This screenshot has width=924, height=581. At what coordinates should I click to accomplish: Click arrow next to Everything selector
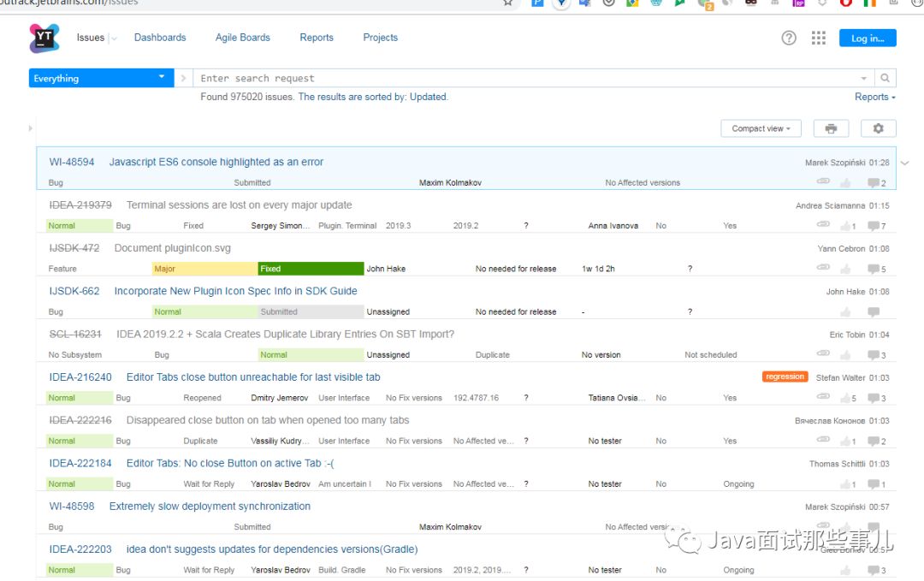[x=183, y=78]
